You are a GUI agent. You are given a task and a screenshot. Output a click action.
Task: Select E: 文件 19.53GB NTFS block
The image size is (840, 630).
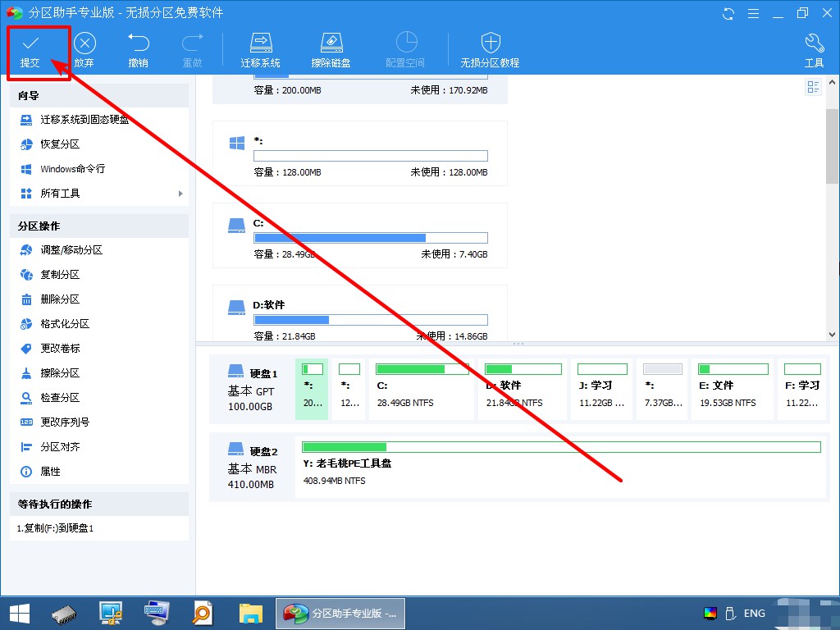coord(733,390)
